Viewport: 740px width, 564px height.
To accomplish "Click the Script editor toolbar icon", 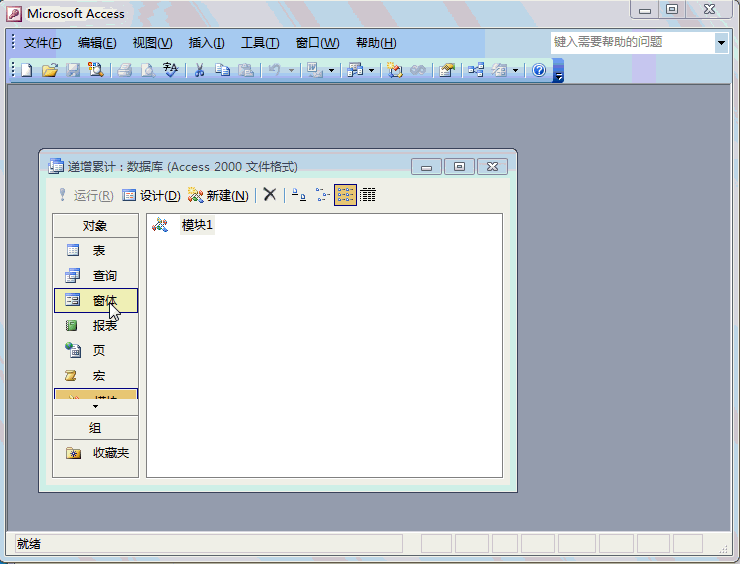I will coord(418,70).
